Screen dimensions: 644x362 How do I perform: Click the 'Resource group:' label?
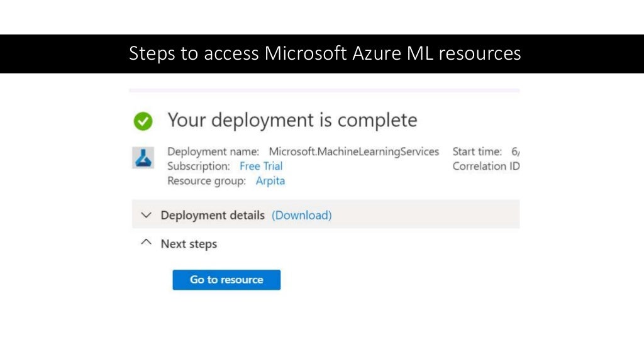coord(206,181)
